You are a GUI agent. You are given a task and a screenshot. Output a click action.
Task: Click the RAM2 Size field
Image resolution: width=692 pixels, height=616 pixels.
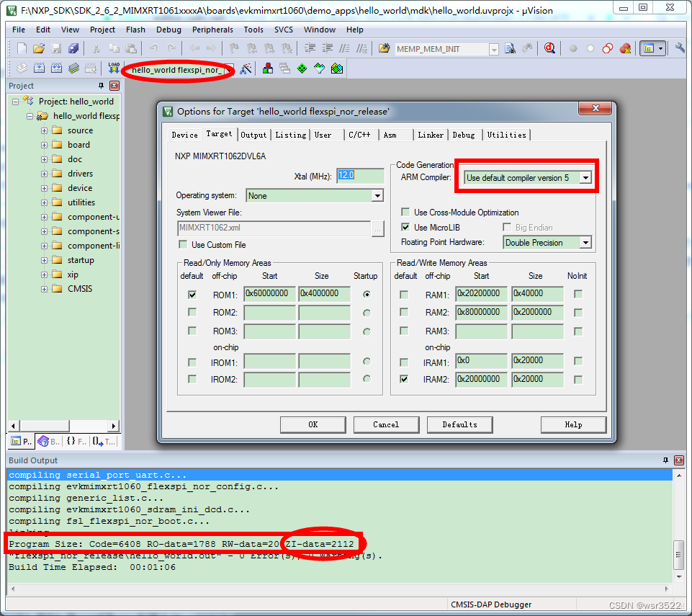pos(537,312)
